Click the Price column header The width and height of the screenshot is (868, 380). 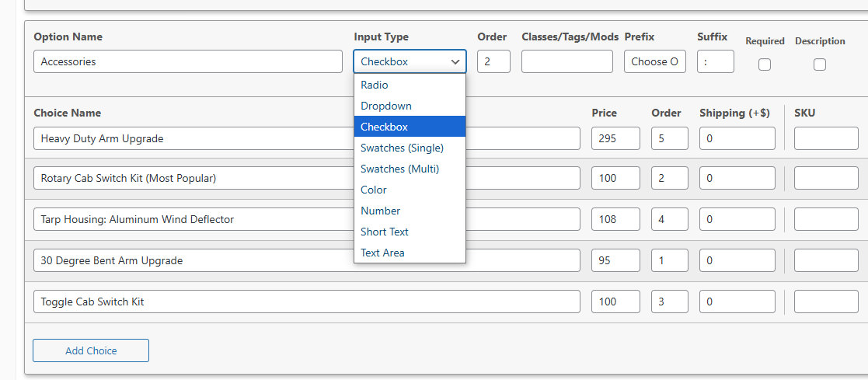[604, 113]
